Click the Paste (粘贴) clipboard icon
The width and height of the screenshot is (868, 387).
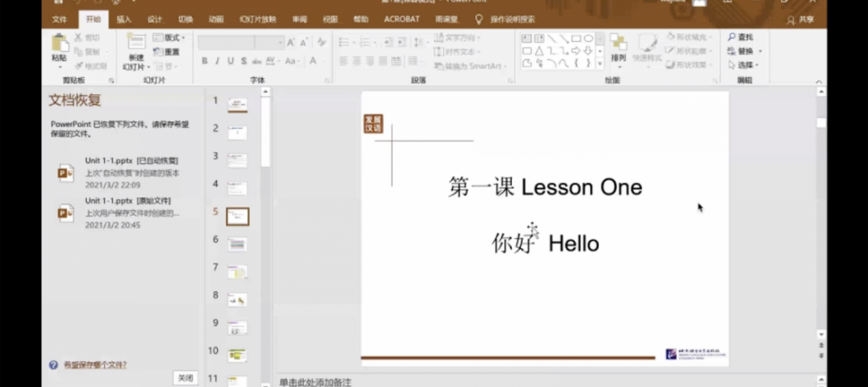[59, 43]
